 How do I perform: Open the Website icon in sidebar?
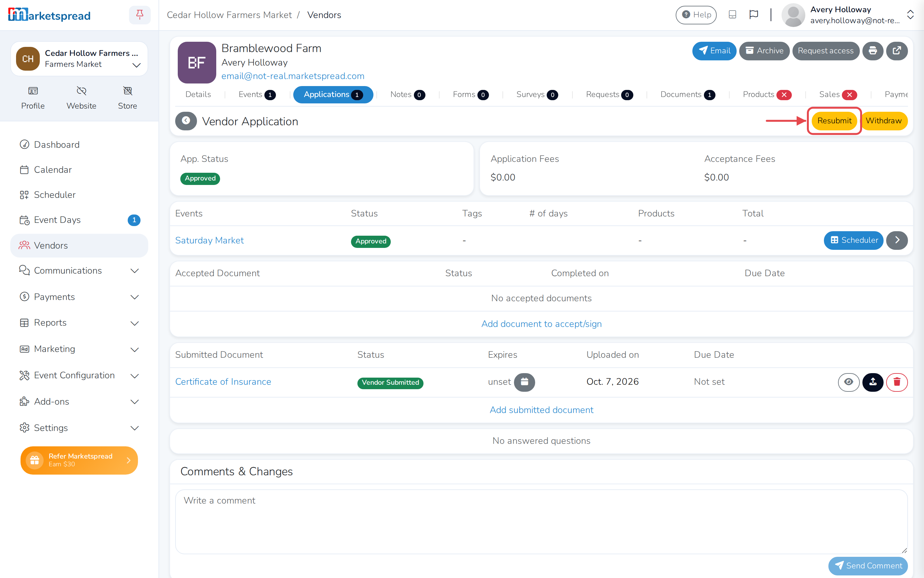81,98
